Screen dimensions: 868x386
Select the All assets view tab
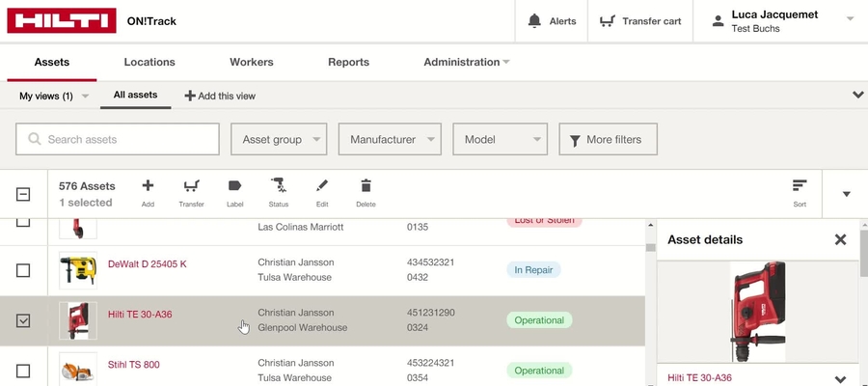pyautogui.click(x=135, y=95)
